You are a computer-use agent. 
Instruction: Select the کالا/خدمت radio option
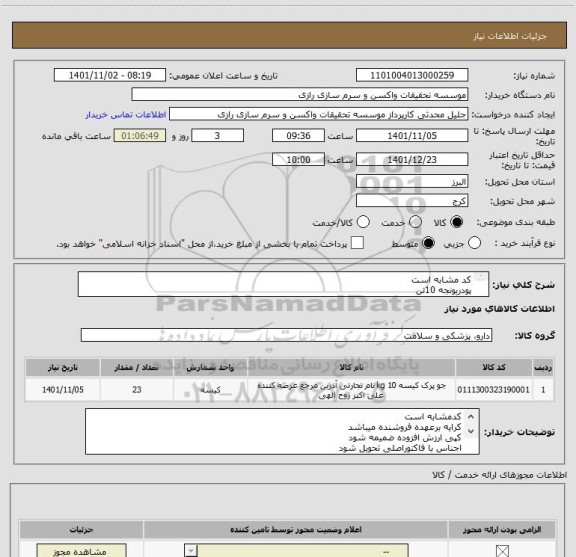(363, 222)
